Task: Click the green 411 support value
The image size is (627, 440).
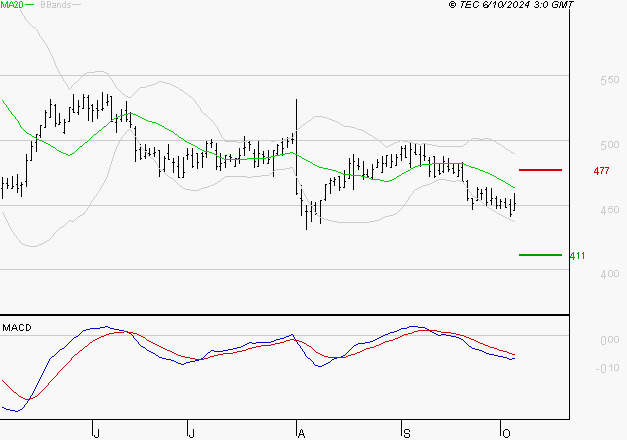Action: (x=577, y=256)
